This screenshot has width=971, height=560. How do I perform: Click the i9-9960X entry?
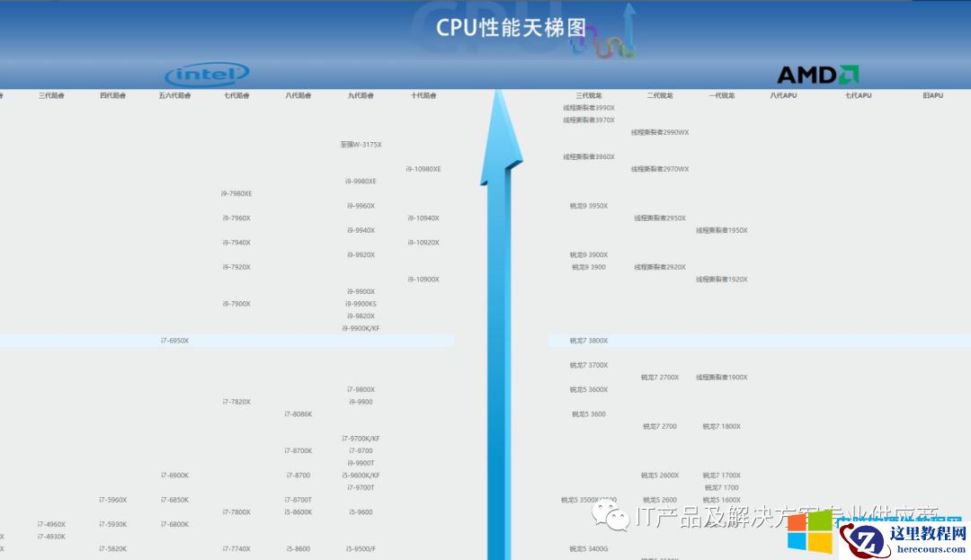pyautogui.click(x=361, y=206)
